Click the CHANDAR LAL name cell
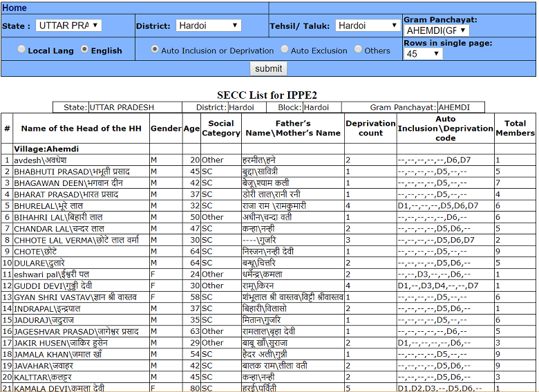The image size is (539, 392). pyautogui.click(x=81, y=229)
